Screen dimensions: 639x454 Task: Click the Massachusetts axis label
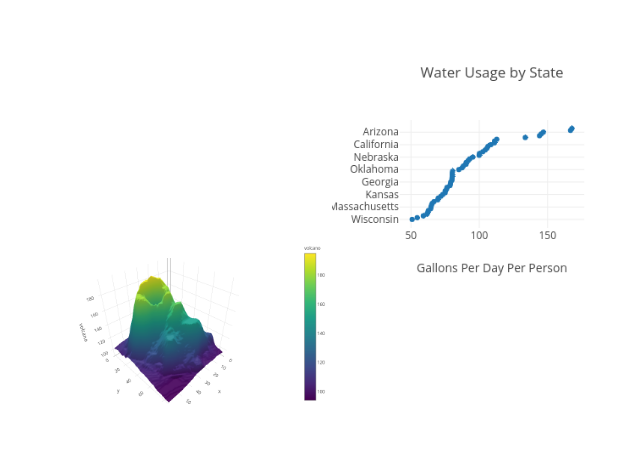[x=366, y=207]
